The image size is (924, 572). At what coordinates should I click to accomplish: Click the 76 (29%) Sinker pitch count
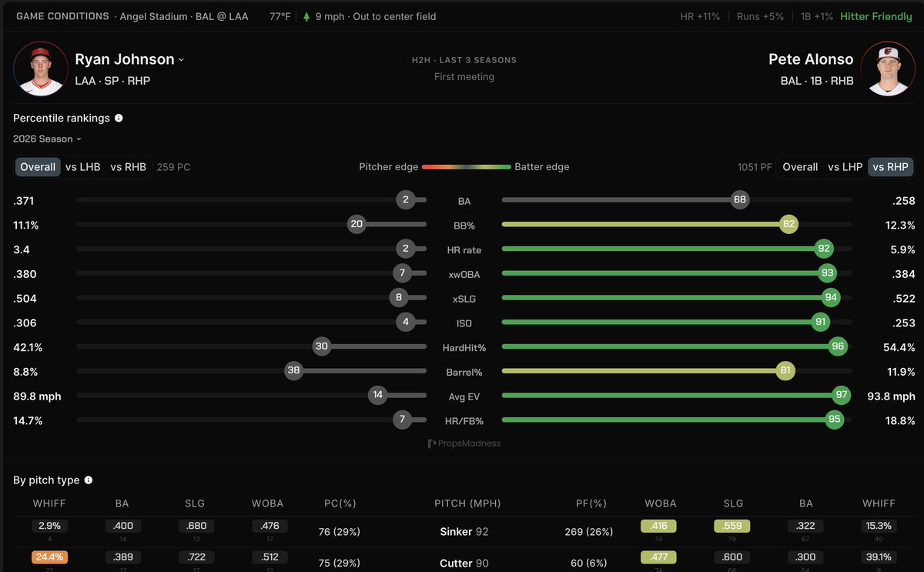tap(340, 531)
